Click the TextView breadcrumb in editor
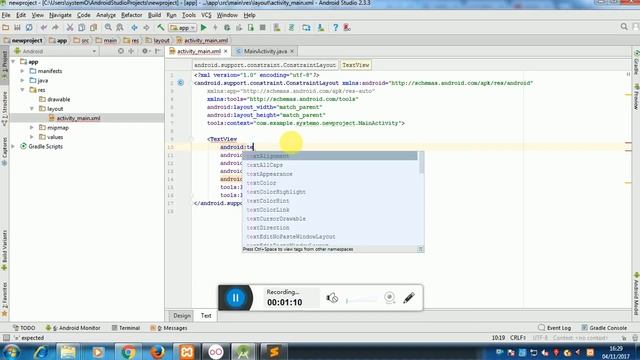 point(356,65)
